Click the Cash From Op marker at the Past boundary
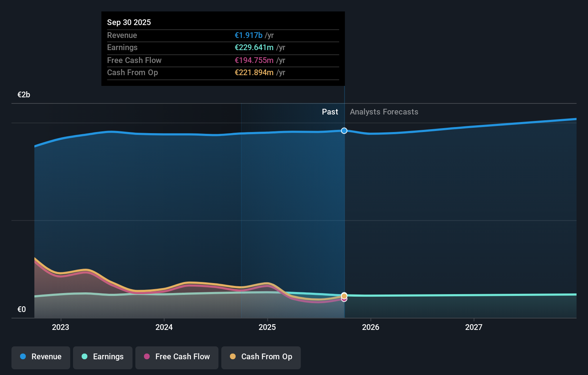The width and height of the screenshot is (588, 375). [x=344, y=296]
